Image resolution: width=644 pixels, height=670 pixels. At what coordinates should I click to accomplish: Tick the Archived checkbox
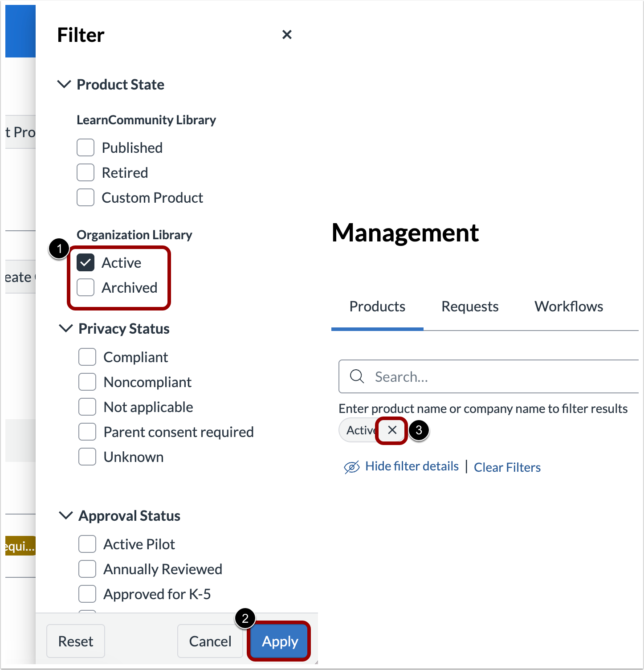[x=86, y=287]
